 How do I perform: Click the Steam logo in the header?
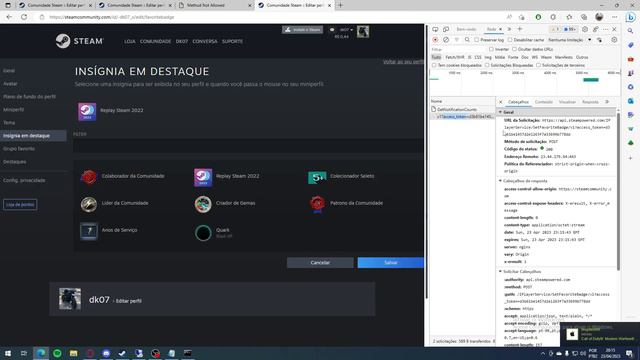click(x=80, y=41)
